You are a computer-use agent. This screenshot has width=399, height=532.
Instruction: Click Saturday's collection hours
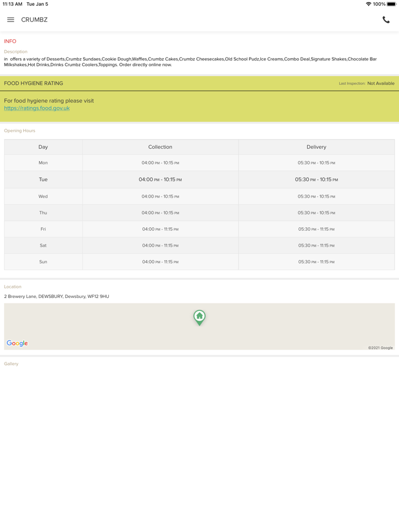160,245
